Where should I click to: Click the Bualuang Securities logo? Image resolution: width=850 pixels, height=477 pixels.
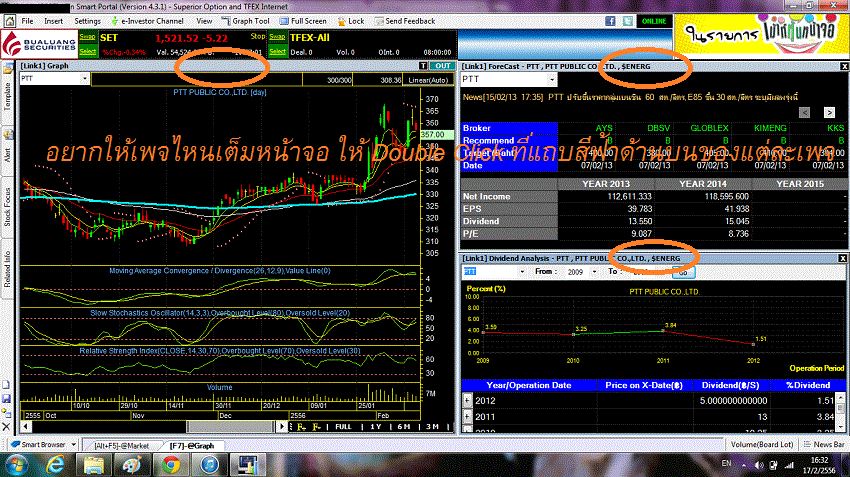coord(39,44)
